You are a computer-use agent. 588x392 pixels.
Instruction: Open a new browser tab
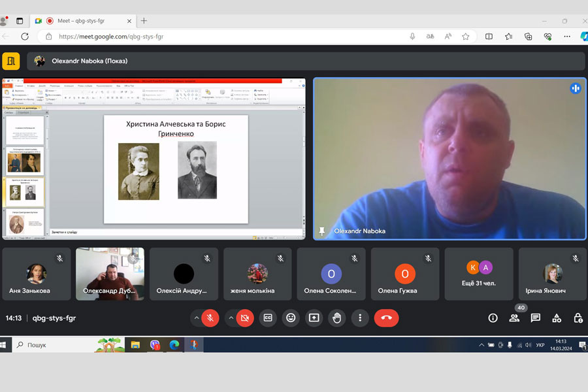tap(144, 21)
